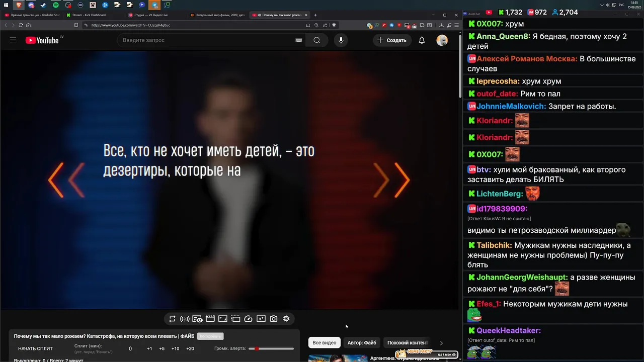Open Spotify from the taskbar
This screenshot has height=362, width=644.
tap(55, 5)
